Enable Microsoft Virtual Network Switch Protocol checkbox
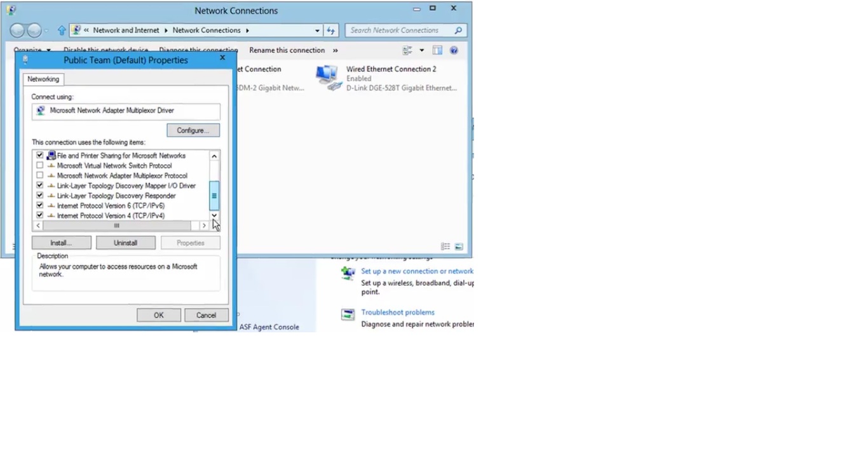Screen dimensions: 868x467 (x=40, y=165)
